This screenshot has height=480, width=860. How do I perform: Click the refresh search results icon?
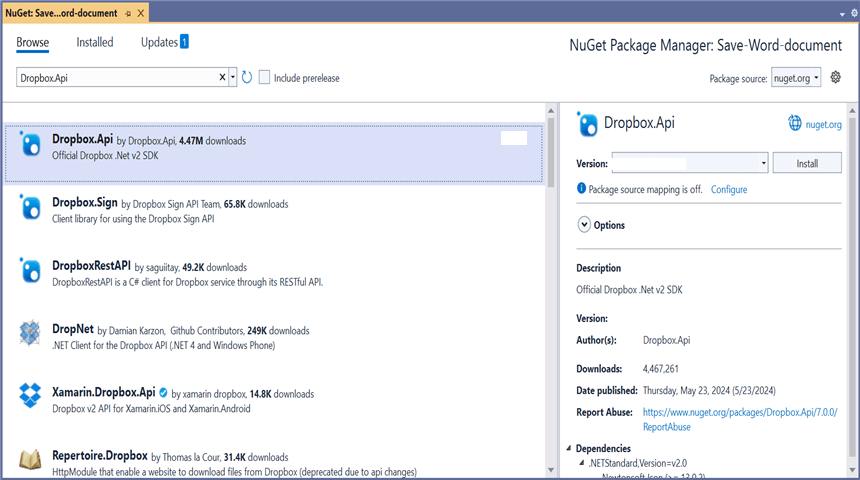(247, 77)
